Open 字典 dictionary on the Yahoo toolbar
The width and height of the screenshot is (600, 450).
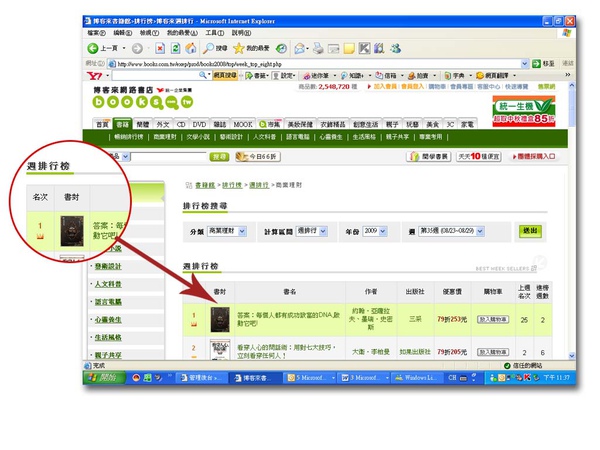click(x=455, y=76)
